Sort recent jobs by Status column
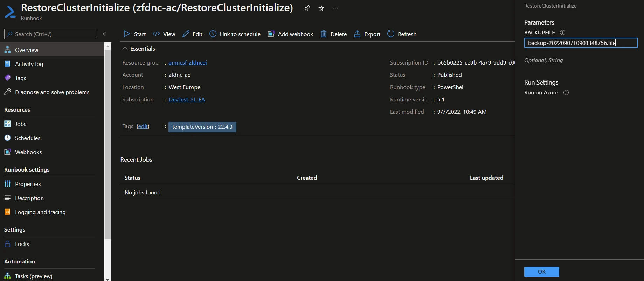 pyautogui.click(x=132, y=178)
